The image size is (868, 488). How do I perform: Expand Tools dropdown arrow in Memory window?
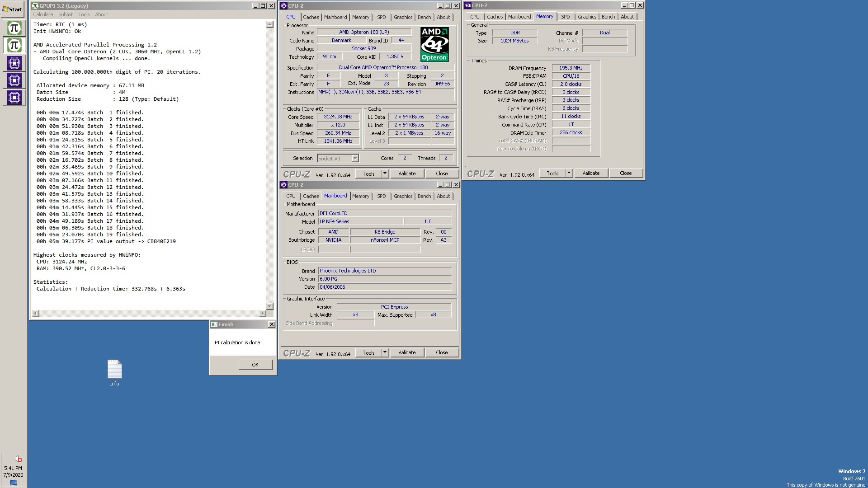click(x=569, y=173)
